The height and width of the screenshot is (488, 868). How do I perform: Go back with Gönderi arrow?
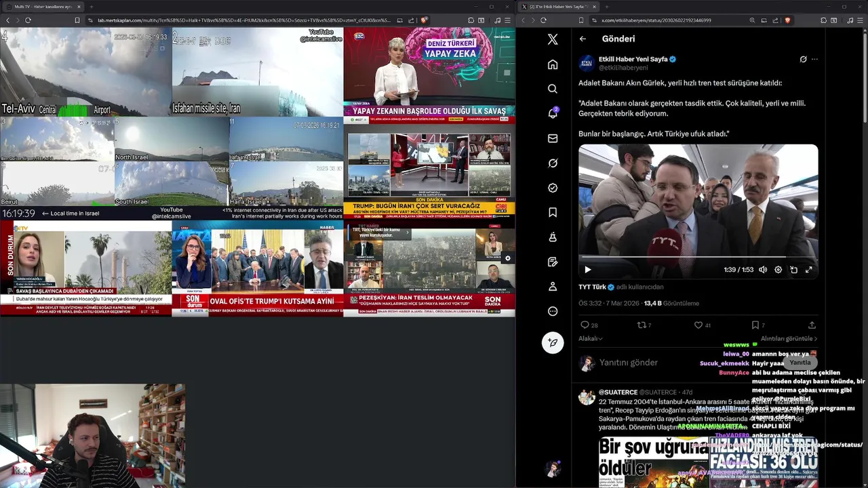pos(583,39)
